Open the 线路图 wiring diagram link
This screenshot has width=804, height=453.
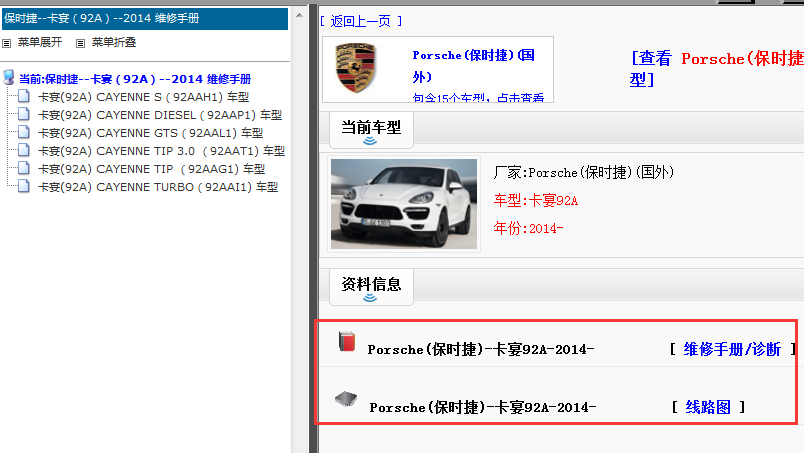708,407
